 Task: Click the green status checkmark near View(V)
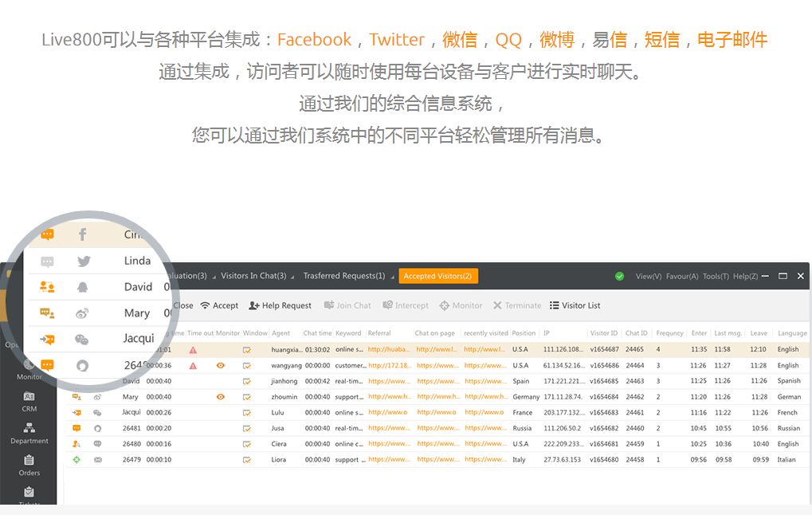tap(618, 275)
